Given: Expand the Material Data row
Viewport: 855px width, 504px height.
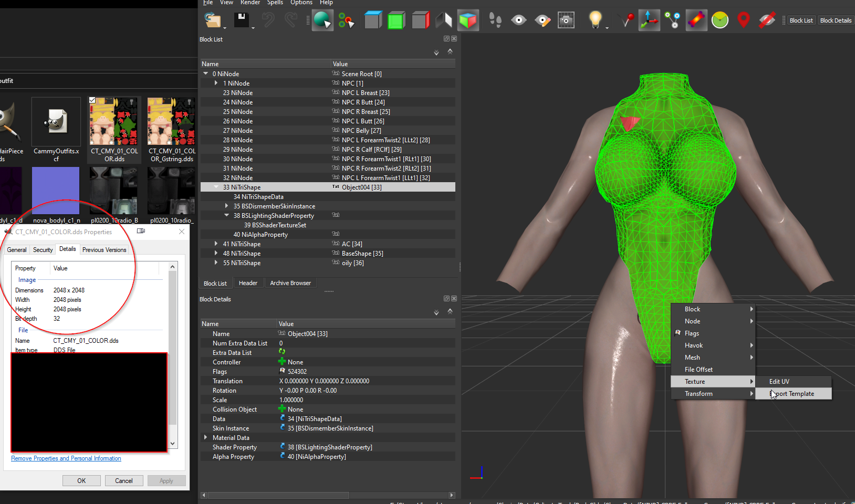Looking at the screenshot, I should 205,437.
